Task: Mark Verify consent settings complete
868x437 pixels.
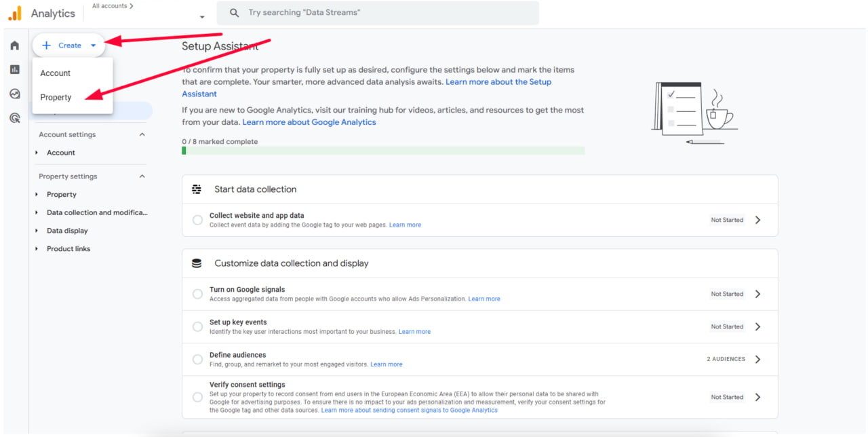Action: coord(197,397)
